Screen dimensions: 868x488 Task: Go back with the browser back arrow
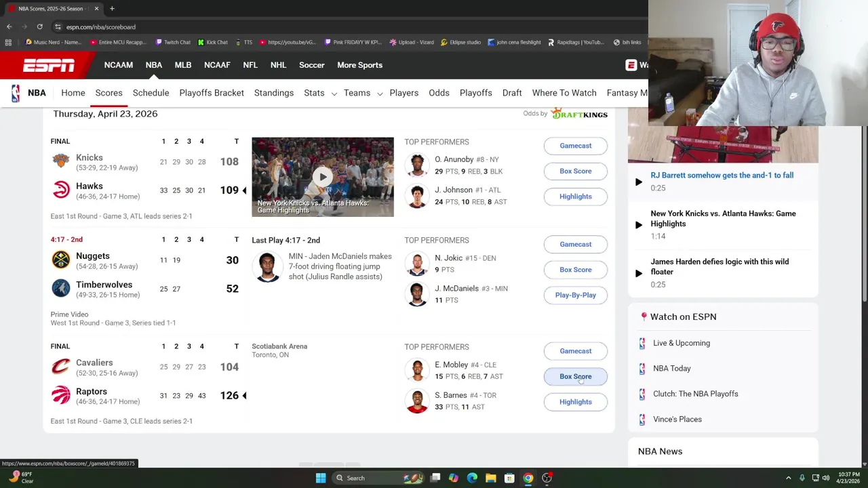coord(9,27)
